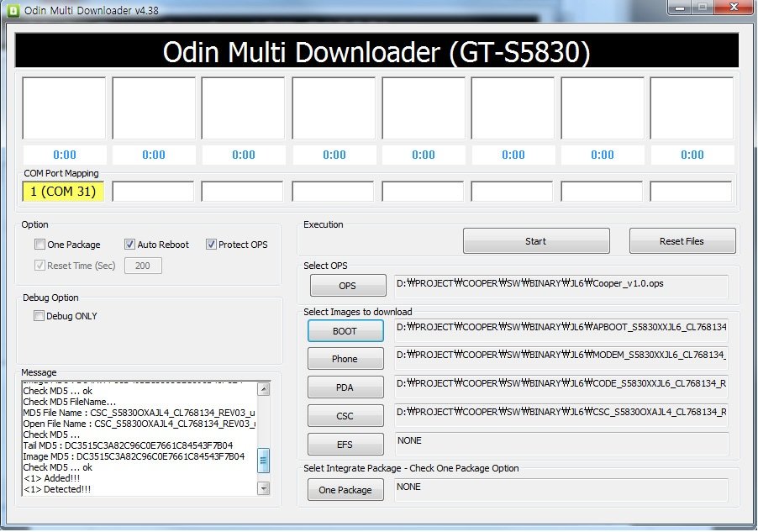Viewport: 758px width, 532px height.
Task: Disable the Auto Reboot checkbox
Action: [x=130, y=245]
